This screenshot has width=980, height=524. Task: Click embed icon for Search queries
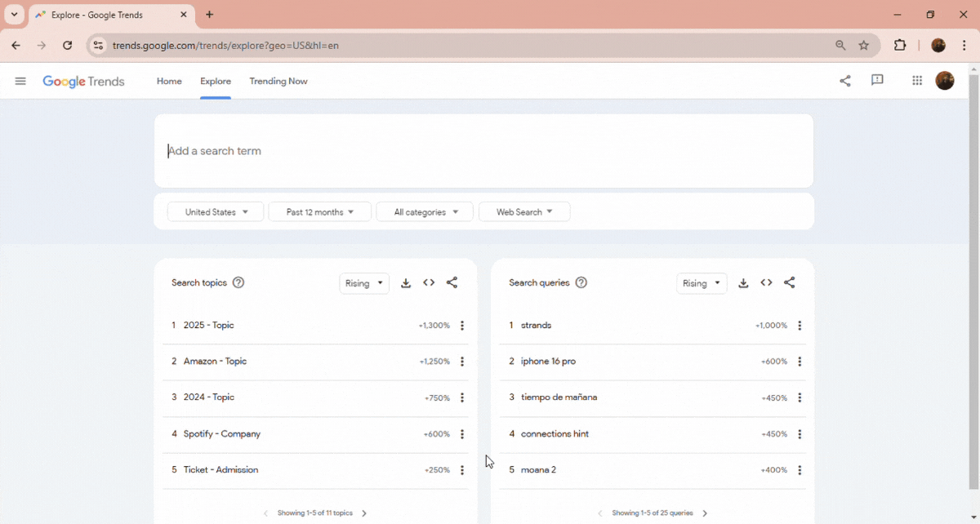click(x=766, y=283)
